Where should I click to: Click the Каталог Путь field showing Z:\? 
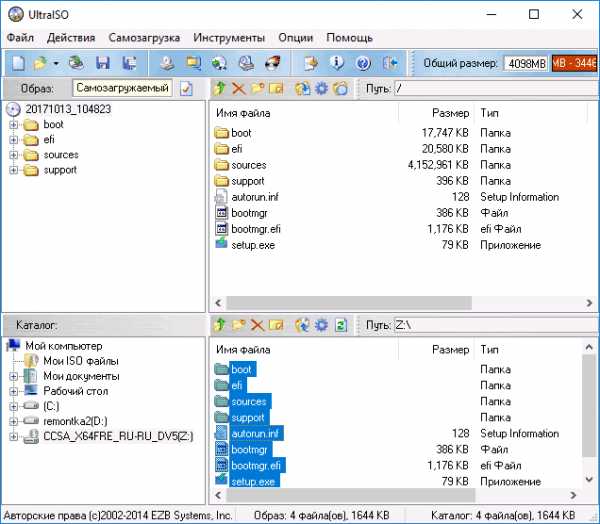[x=496, y=325]
